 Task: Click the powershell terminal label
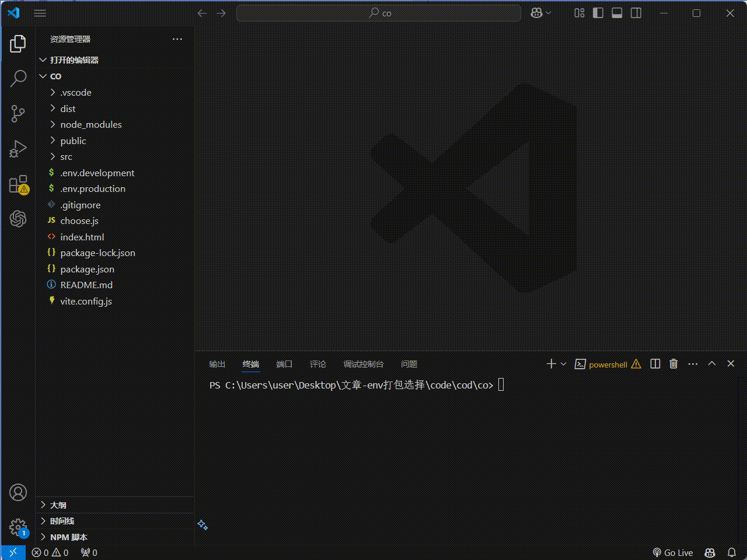tap(608, 365)
